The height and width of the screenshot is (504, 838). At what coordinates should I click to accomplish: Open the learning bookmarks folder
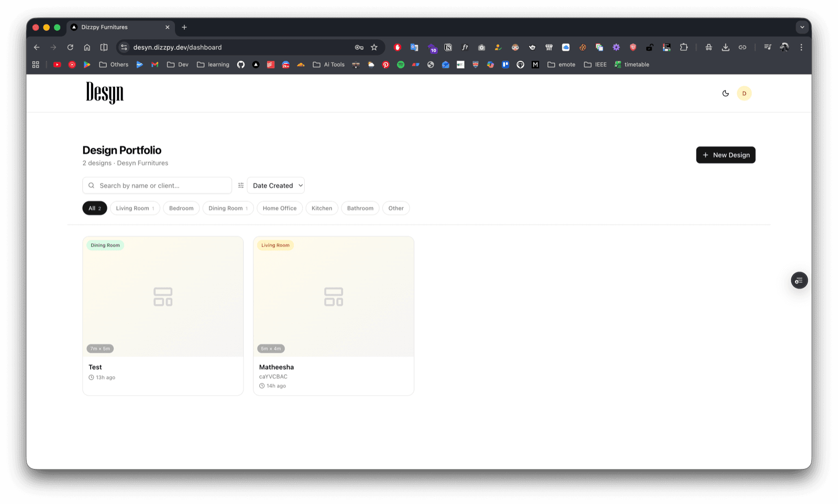point(213,64)
